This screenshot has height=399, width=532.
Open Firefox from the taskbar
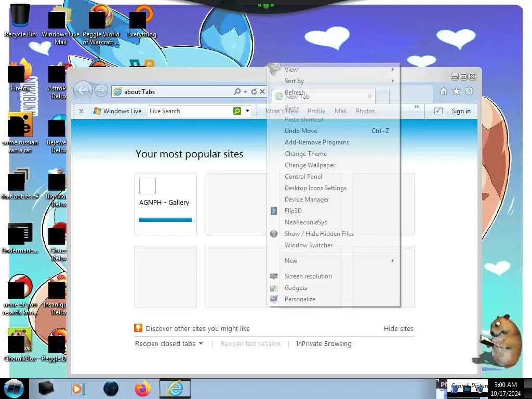click(143, 389)
